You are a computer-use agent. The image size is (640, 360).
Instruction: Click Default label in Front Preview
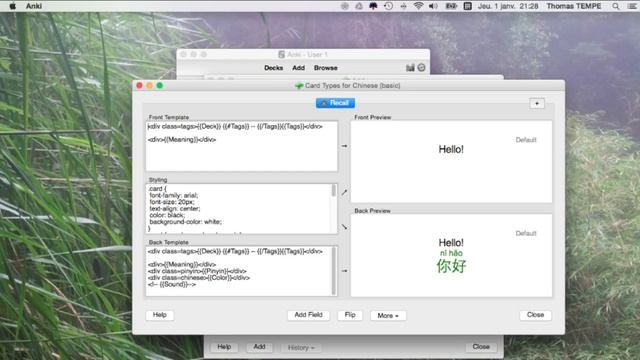pos(526,140)
